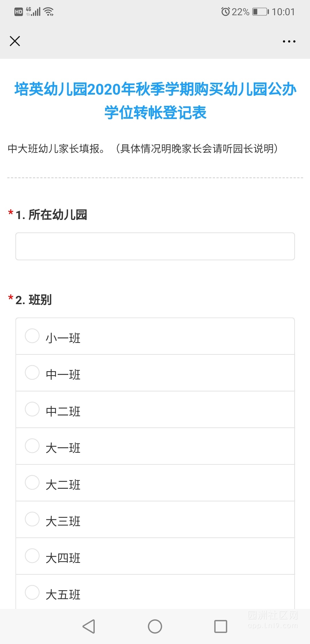This screenshot has width=310, height=644.
Task: Tap the battery indicator icon
Action: [x=260, y=12]
